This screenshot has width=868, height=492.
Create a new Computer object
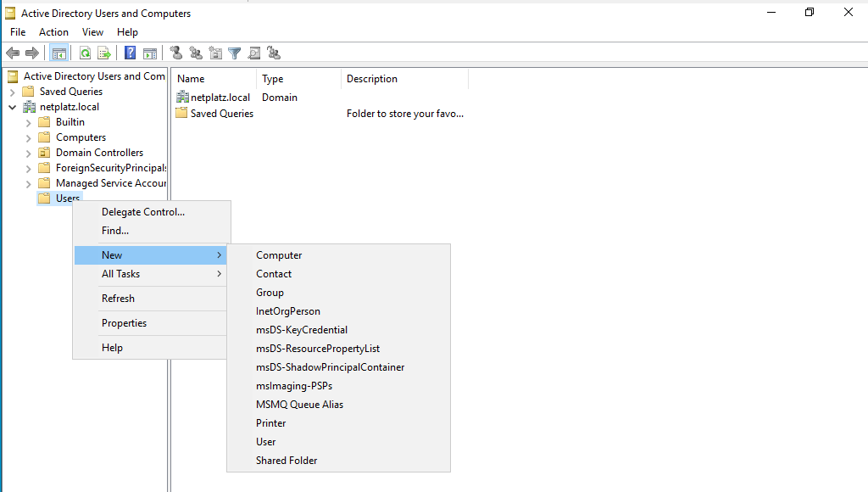coord(339,254)
